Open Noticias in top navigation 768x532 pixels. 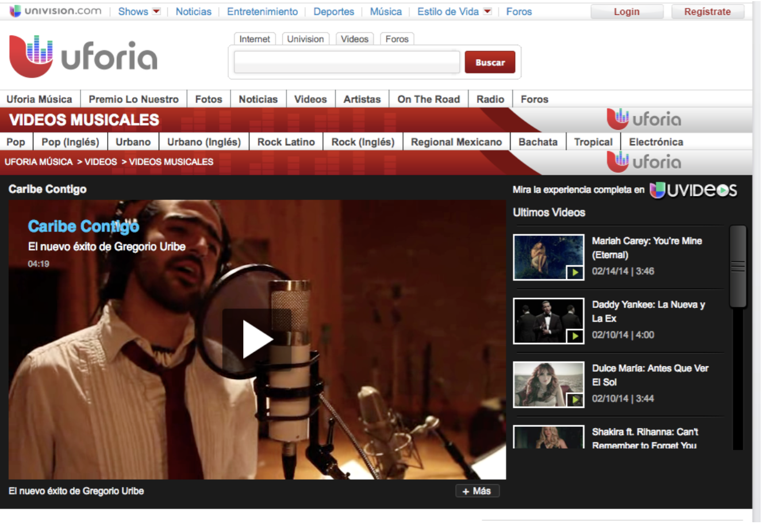(193, 11)
